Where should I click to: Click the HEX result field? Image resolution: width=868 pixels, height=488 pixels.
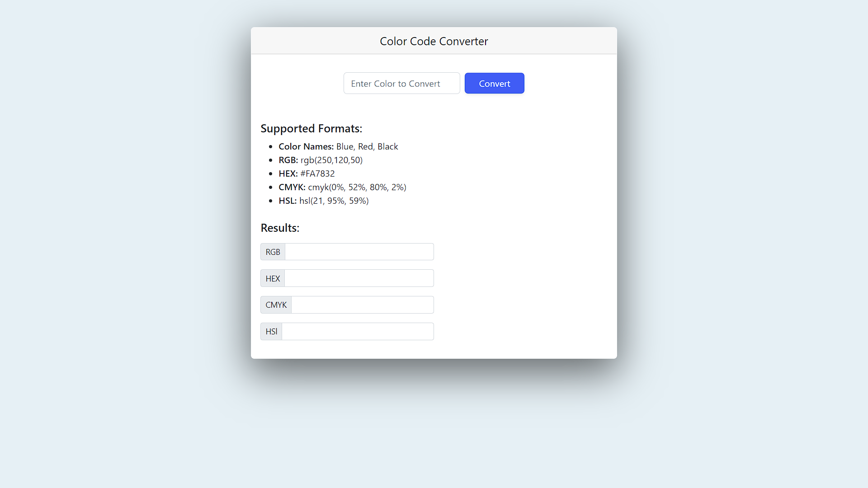coord(359,278)
